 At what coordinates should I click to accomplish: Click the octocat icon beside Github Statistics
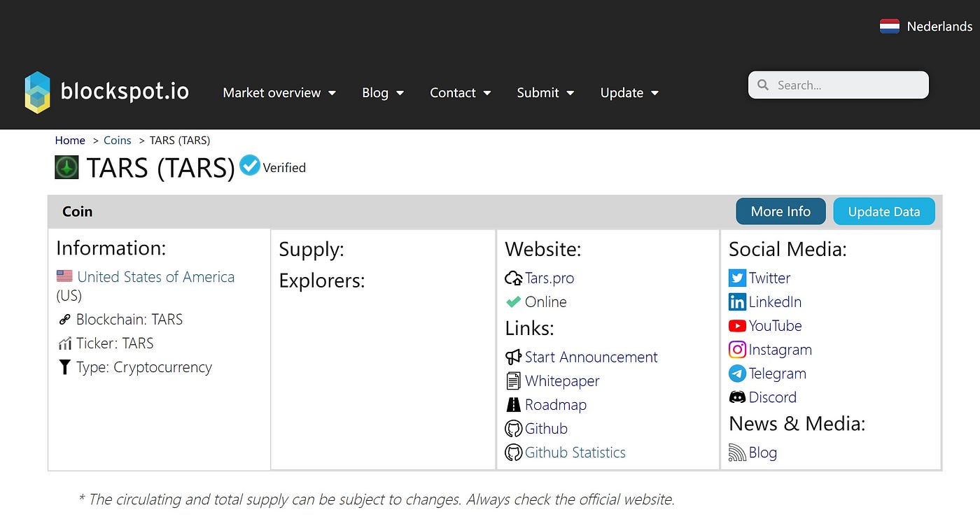(513, 453)
